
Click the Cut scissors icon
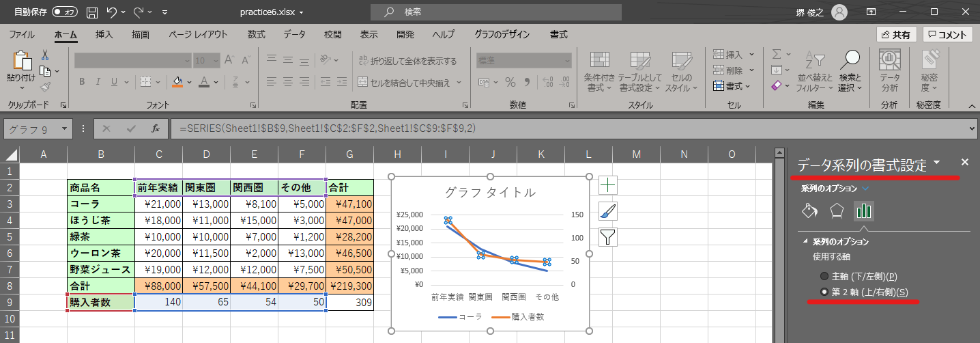pos(45,55)
